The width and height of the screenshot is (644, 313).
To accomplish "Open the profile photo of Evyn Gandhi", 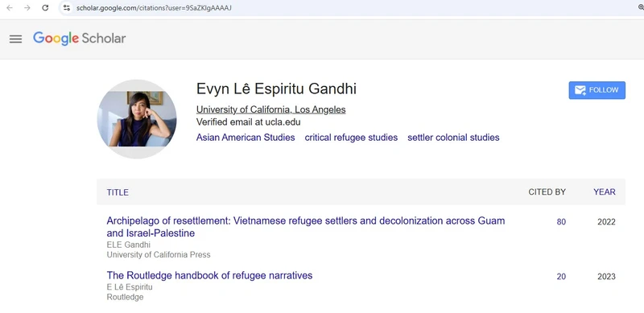I will tap(137, 119).
